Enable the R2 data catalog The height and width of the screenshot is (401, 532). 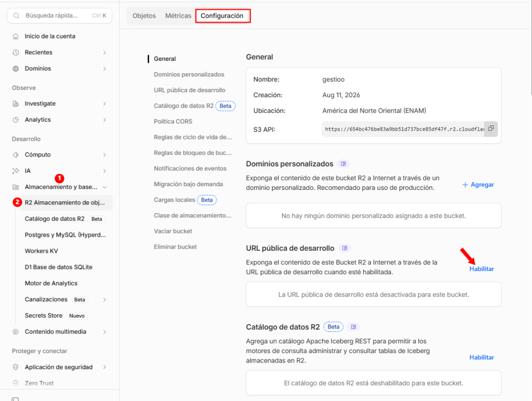click(x=482, y=357)
